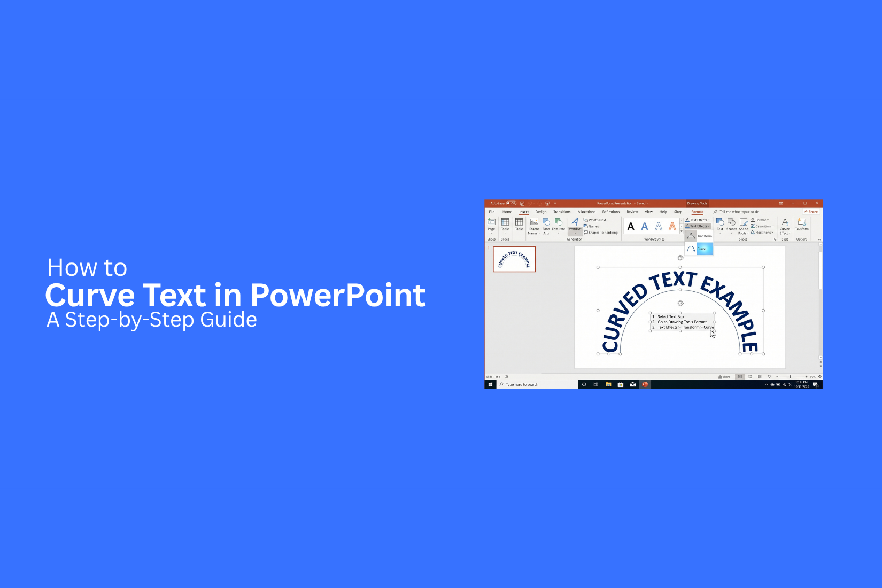This screenshot has height=588, width=882.
Task: Switch to Normal view icon
Action: [740, 377]
